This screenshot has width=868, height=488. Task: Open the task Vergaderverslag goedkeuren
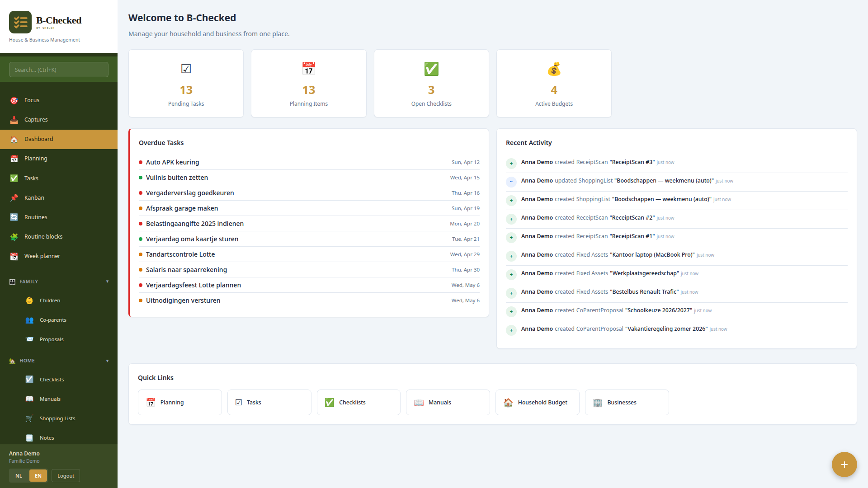[309, 193]
